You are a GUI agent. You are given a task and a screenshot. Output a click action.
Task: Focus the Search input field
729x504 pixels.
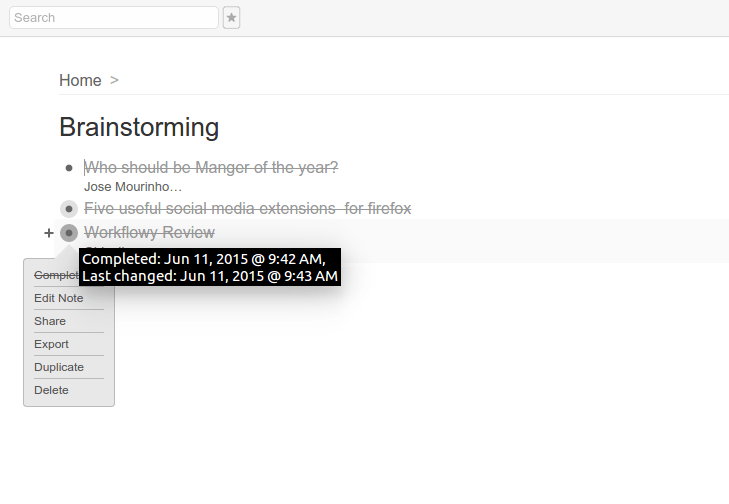pyautogui.click(x=114, y=18)
